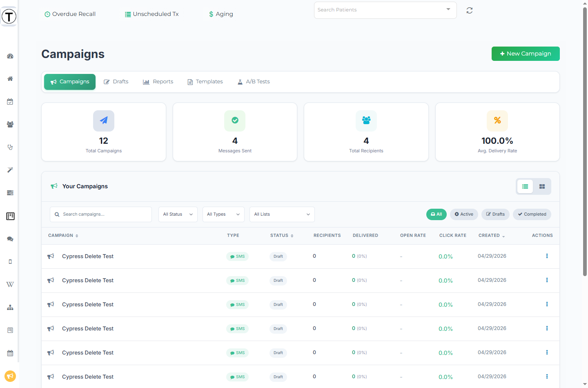Switch to the A/B Tests tab
This screenshot has width=588, height=388.
tap(254, 82)
